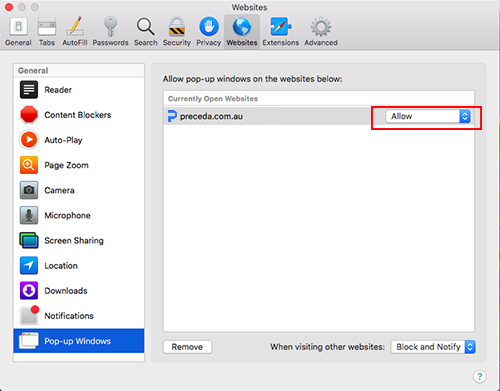Screen dimensions: 500x391
Task: Open the General preferences toolbar icon
Action: (x=18, y=27)
